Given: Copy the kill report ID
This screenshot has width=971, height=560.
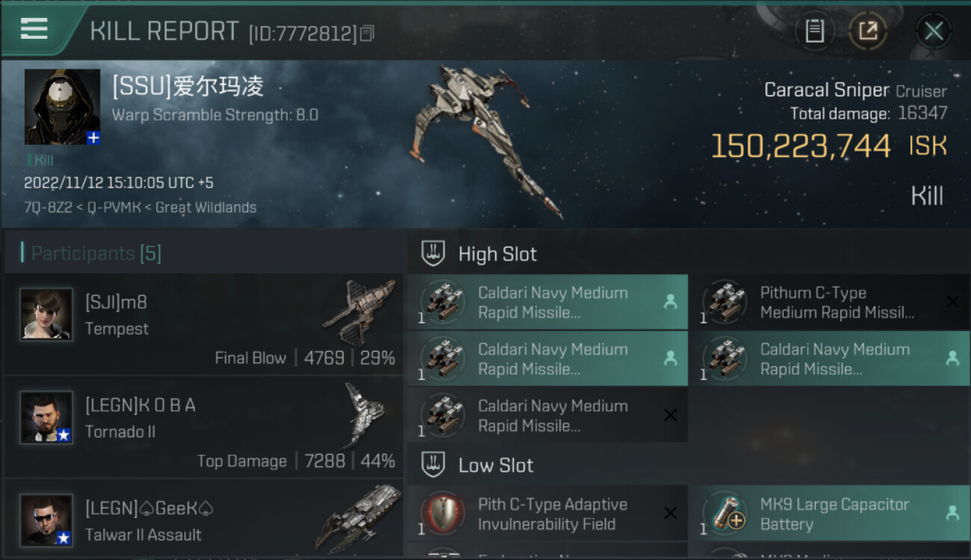Looking at the screenshot, I should (367, 34).
